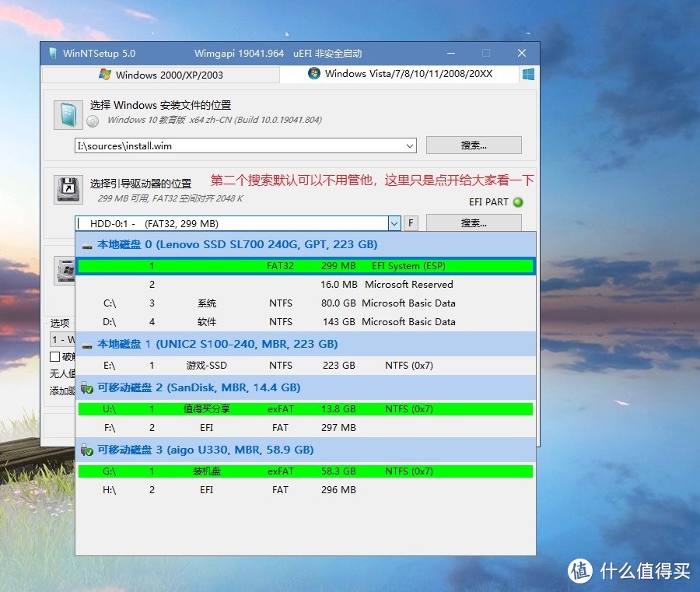Select the 16.0 MB Microsoft Reserved partition
700x592 pixels.
(x=306, y=285)
